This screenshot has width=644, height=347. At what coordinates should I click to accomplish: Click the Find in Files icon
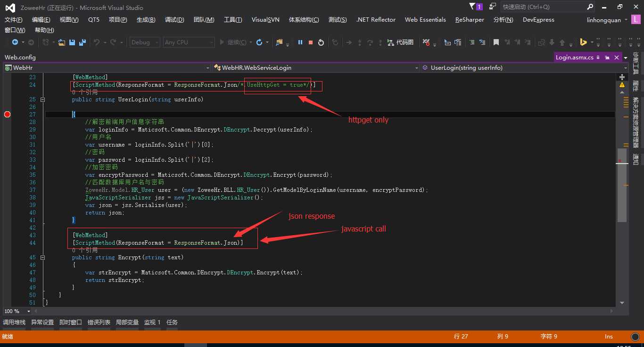[279, 42]
